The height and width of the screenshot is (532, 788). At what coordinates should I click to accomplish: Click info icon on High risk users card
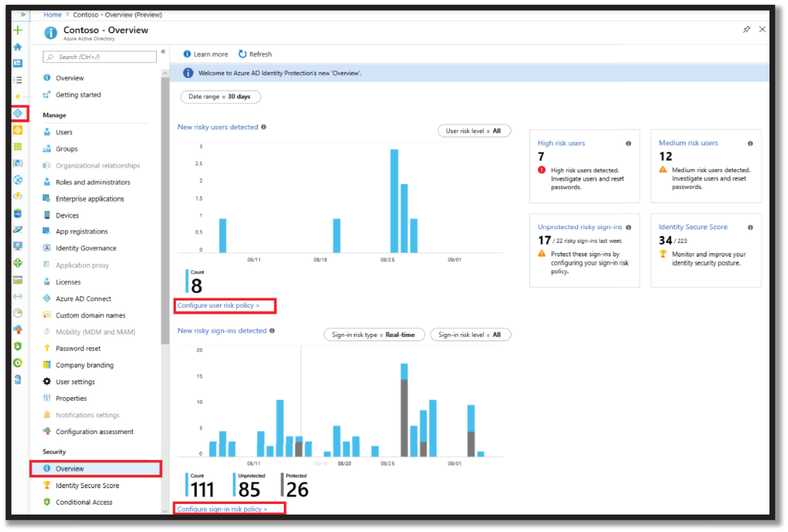(629, 143)
